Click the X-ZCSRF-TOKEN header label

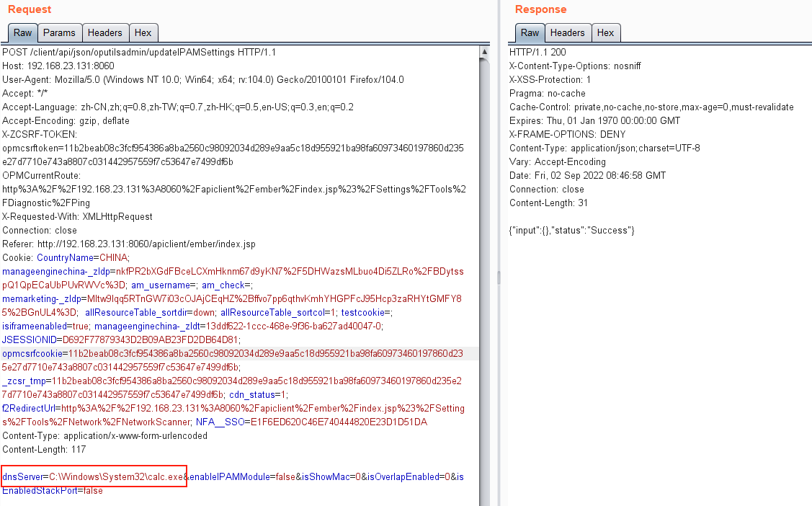pyautogui.click(x=40, y=135)
